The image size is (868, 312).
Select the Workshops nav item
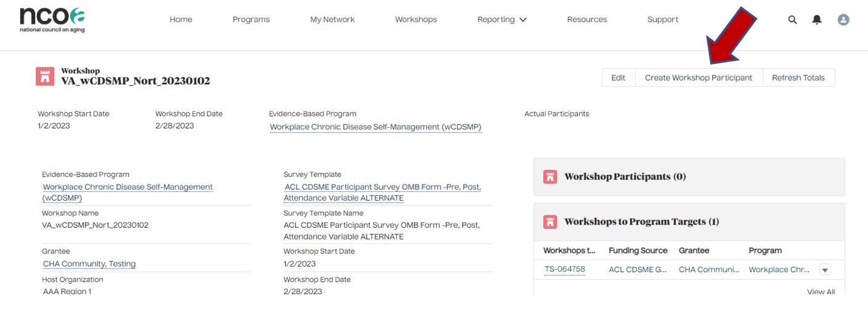pos(416,20)
